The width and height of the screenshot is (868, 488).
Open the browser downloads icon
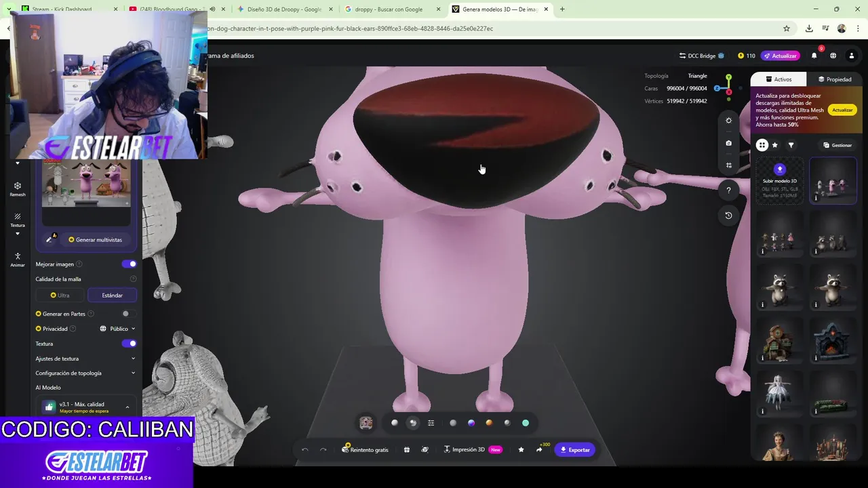click(x=809, y=28)
